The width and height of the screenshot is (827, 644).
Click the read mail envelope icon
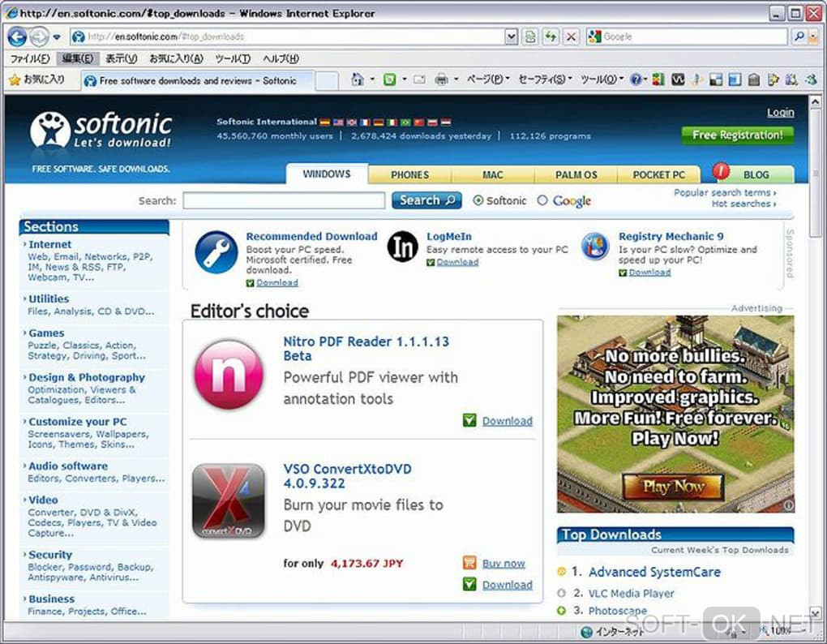420,79
